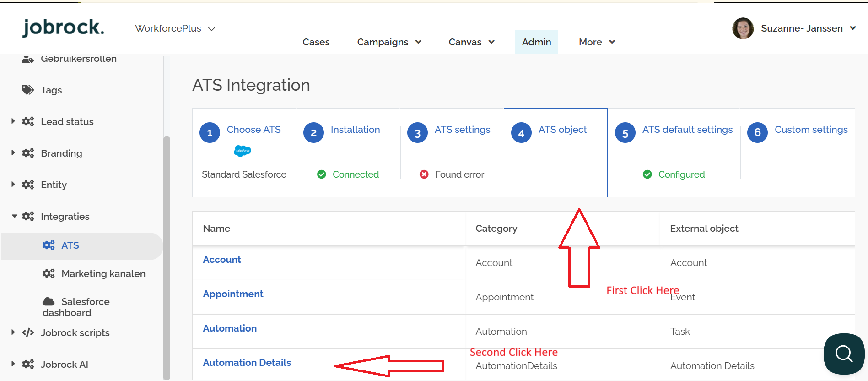
Task: Open the Campaigns menu
Action: pos(383,42)
